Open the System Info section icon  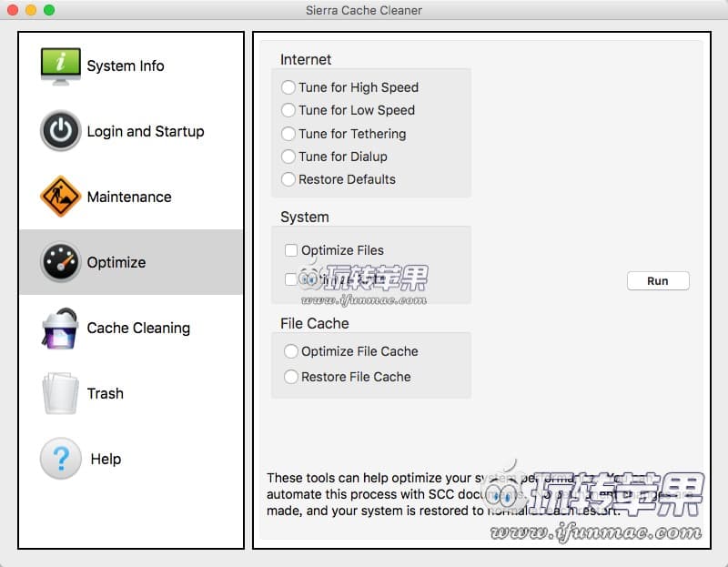pyautogui.click(x=60, y=66)
